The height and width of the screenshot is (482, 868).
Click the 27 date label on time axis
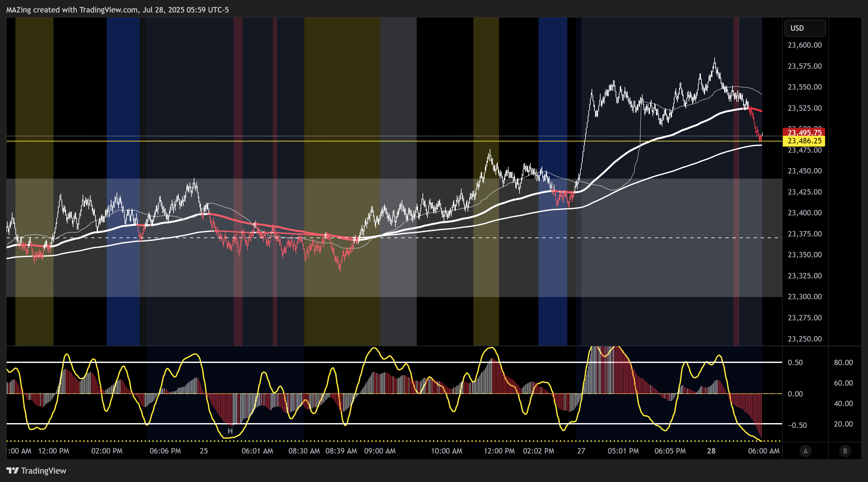point(581,451)
